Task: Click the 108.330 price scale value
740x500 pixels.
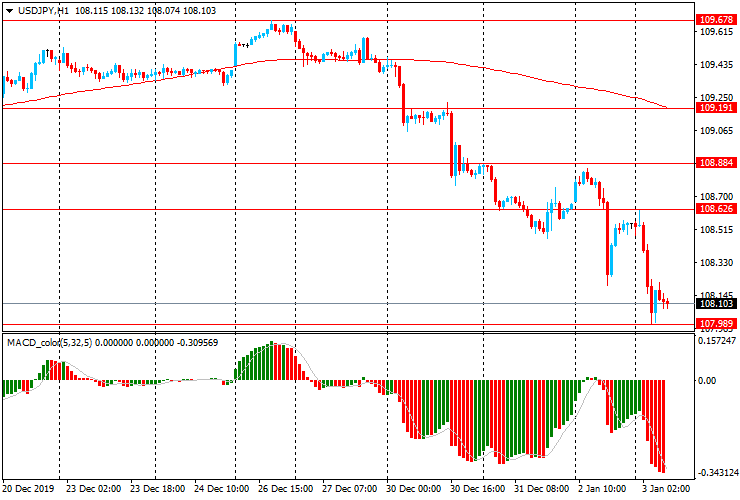Action: click(714, 263)
